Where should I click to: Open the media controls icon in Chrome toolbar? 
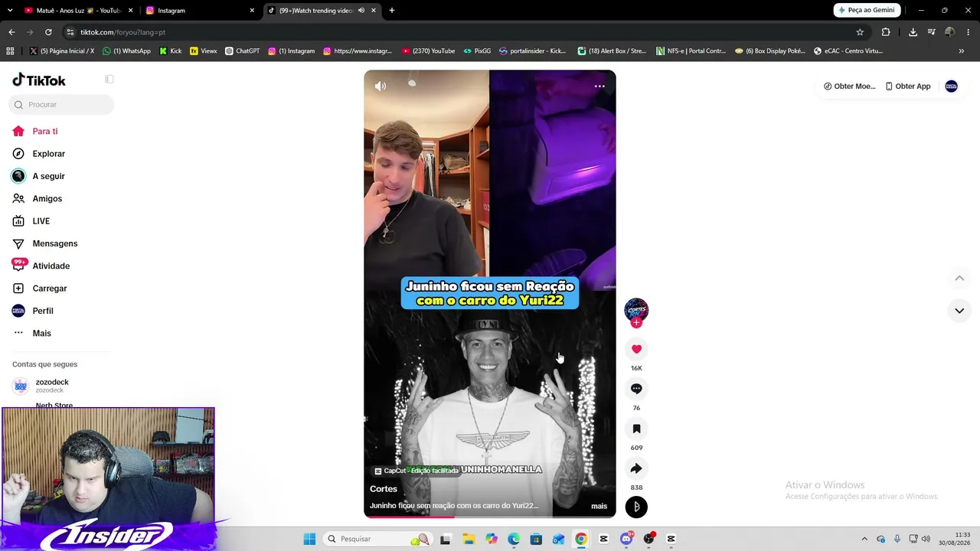tap(931, 32)
